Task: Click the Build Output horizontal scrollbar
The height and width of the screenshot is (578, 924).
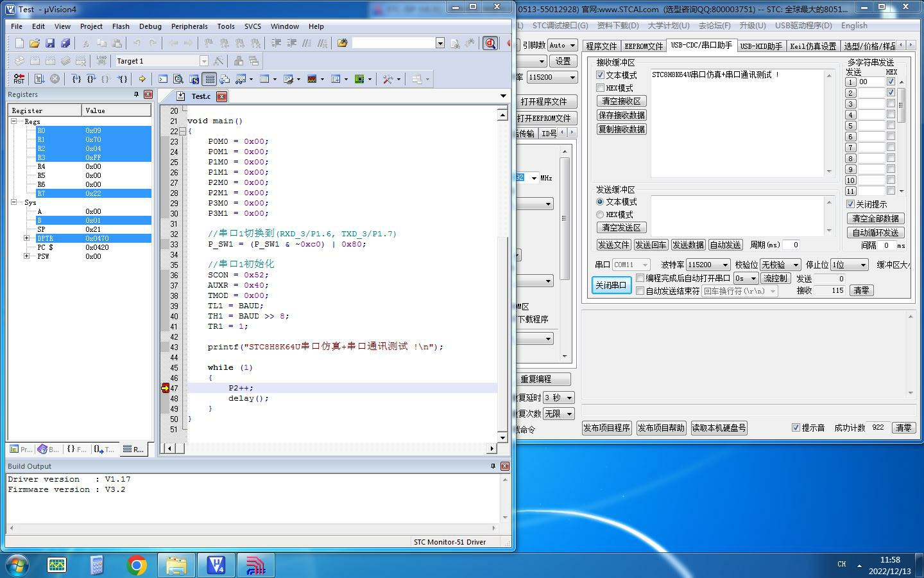Action: (252, 527)
